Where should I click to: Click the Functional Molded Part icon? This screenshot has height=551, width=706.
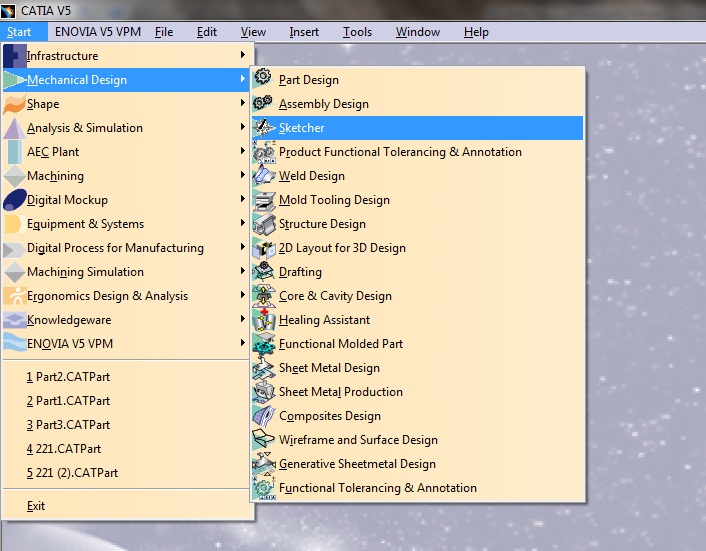pos(263,343)
